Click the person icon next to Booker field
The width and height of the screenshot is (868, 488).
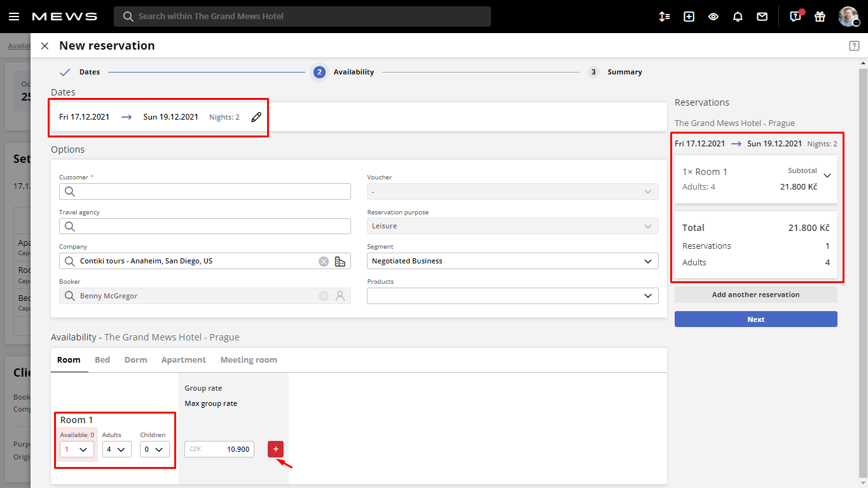point(340,296)
